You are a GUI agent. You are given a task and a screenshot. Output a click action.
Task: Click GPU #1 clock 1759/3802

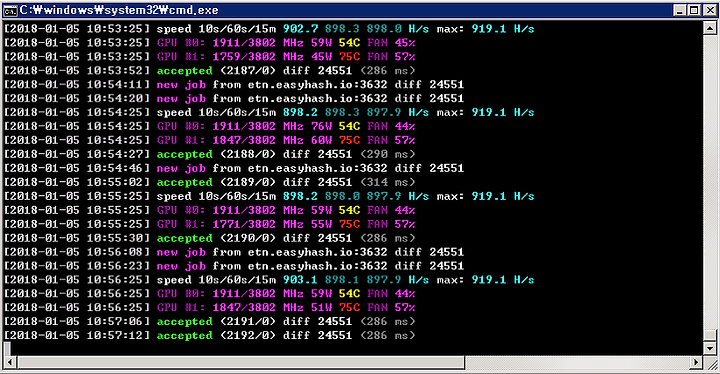244,57
